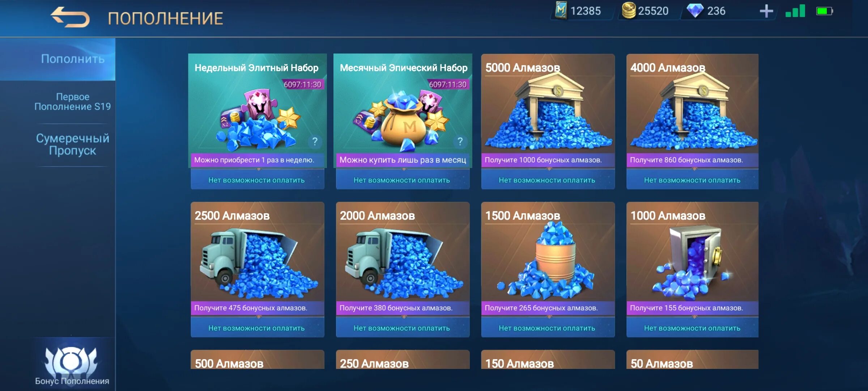Tap the network signal strength indicator
Viewport: 868px width, 391px height.
[x=795, y=11]
